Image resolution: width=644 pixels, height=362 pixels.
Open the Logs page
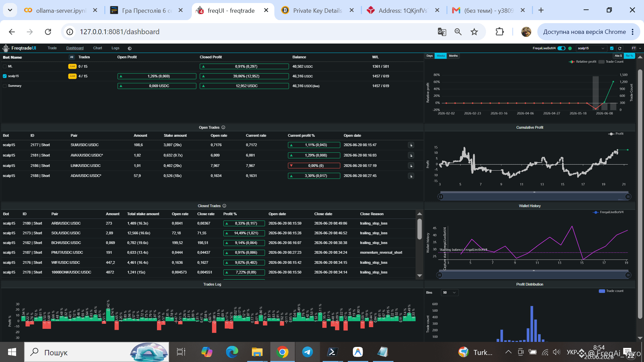point(115,48)
